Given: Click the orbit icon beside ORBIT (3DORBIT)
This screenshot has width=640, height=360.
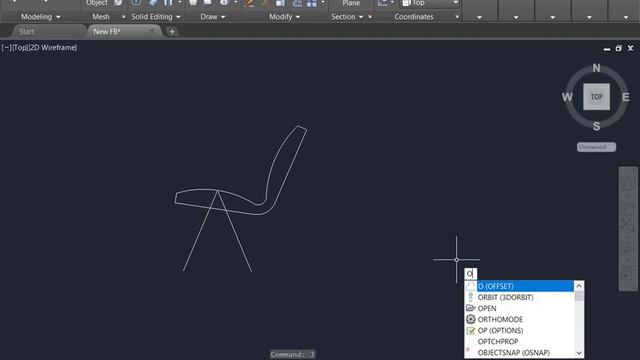Looking at the screenshot, I should [x=471, y=297].
